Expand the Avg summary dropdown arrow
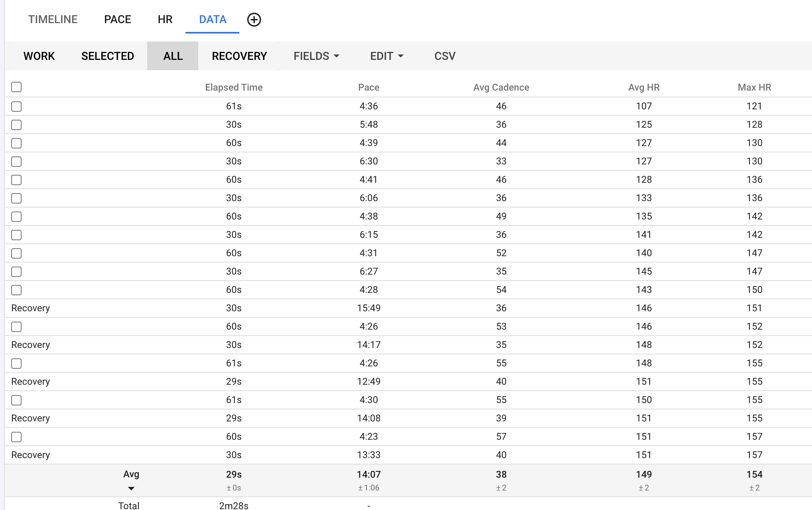Screen dimensions: 812x510 click(131, 488)
